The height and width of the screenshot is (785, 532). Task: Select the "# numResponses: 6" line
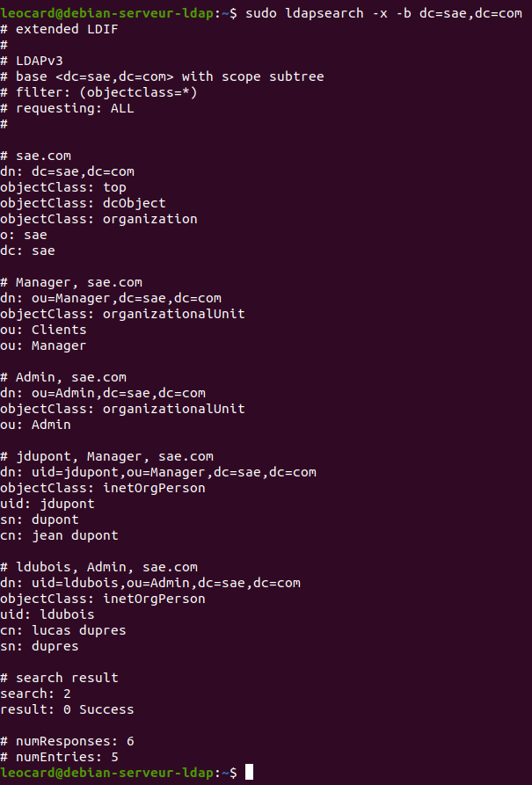[67, 741]
